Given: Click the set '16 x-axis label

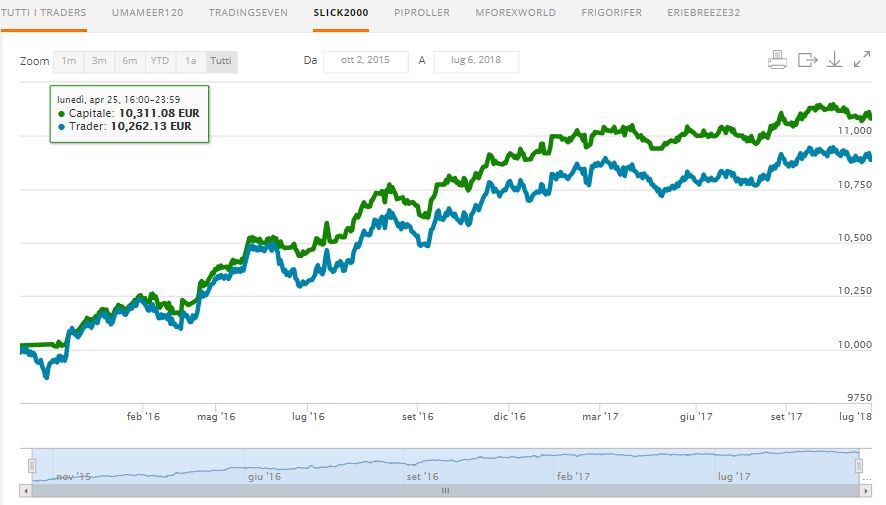Looking at the screenshot, I should [418, 416].
